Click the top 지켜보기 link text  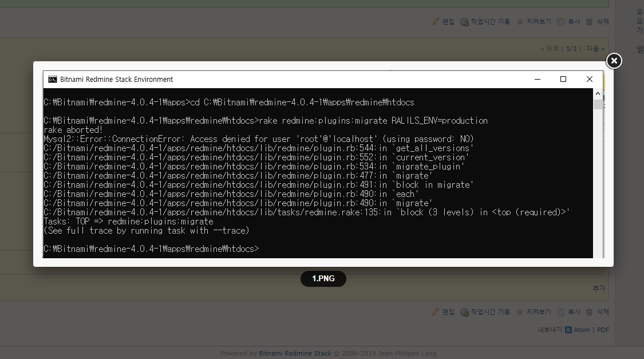click(539, 22)
